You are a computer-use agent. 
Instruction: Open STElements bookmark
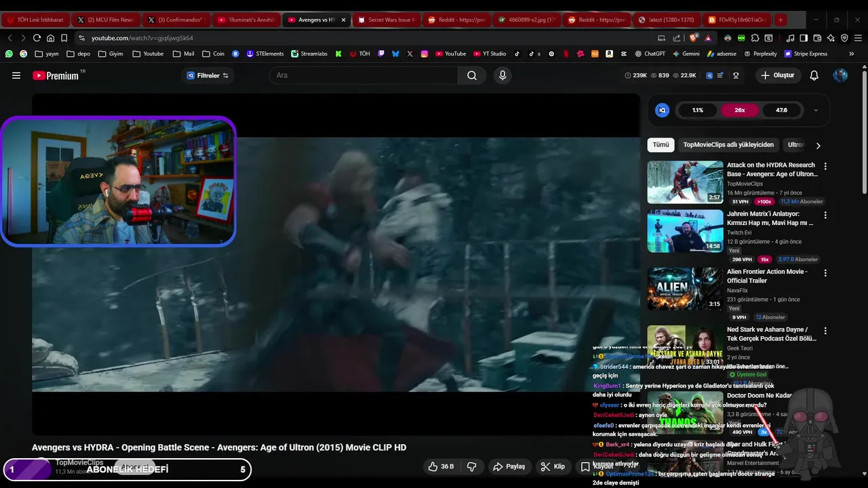click(x=264, y=54)
